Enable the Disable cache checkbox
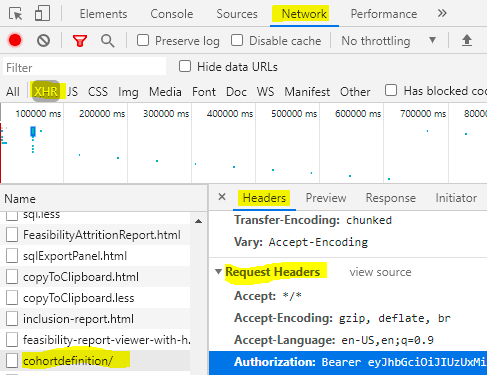 (x=237, y=40)
